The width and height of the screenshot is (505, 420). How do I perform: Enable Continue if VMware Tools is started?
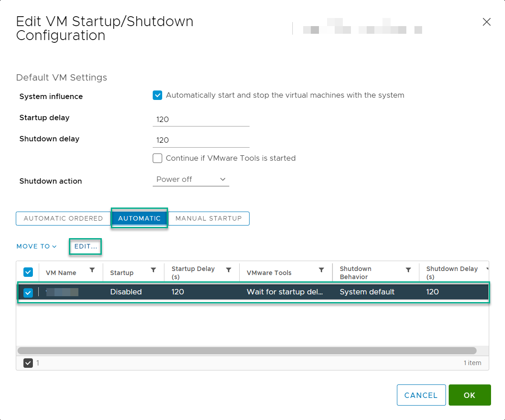157,158
